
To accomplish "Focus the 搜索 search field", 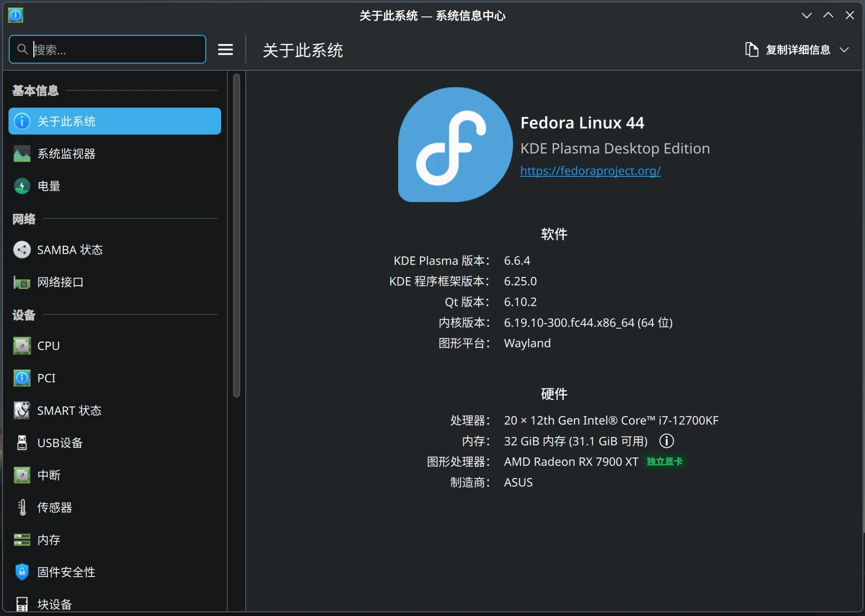I will tap(107, 49).
